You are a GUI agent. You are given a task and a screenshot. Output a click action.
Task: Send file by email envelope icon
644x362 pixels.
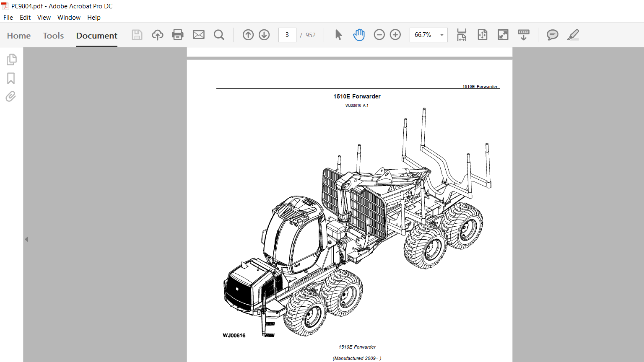click(199, 35)
